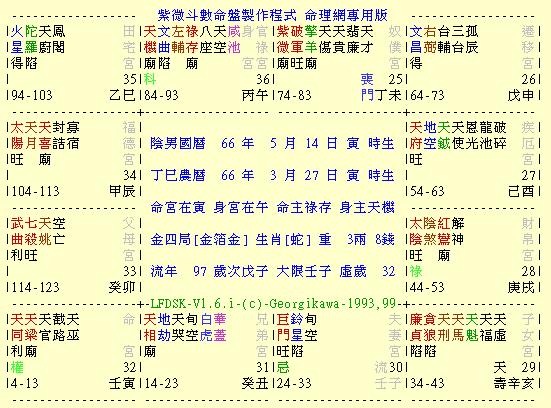Click the "天壽" text beside 辛亥
The image size is (551, 408).
coord(500,375)
